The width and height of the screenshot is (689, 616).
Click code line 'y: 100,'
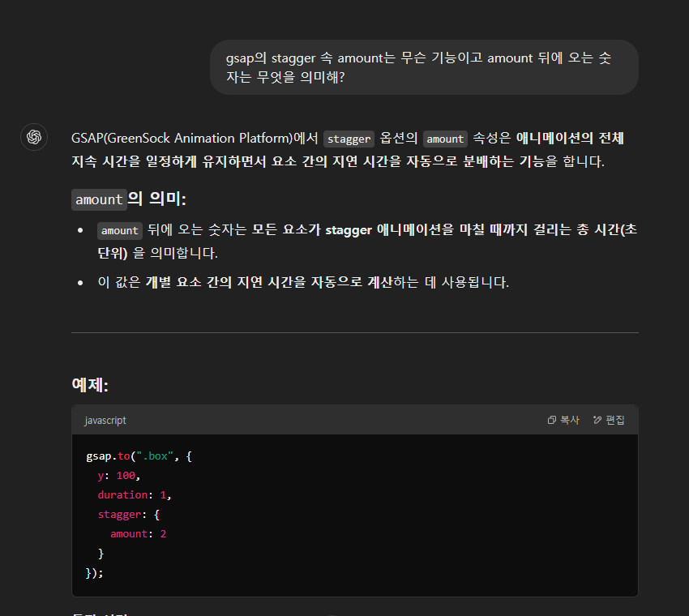tap(118, 476)
